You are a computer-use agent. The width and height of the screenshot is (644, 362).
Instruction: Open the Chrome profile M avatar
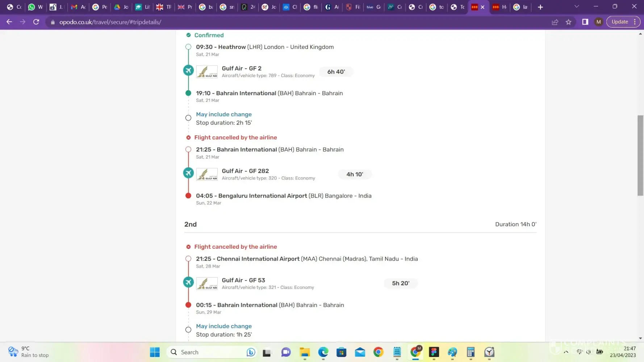[x=598, y=22]
